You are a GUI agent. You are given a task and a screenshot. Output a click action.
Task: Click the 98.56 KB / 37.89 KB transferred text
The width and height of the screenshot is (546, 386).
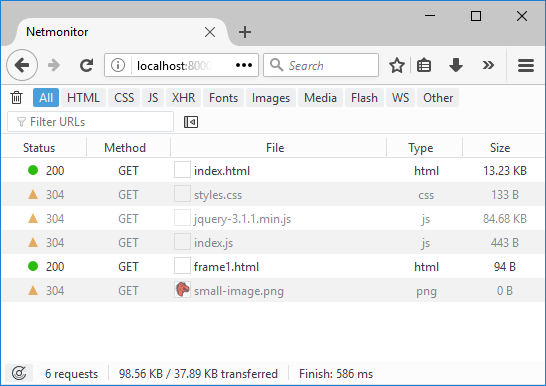click(198, 374)
